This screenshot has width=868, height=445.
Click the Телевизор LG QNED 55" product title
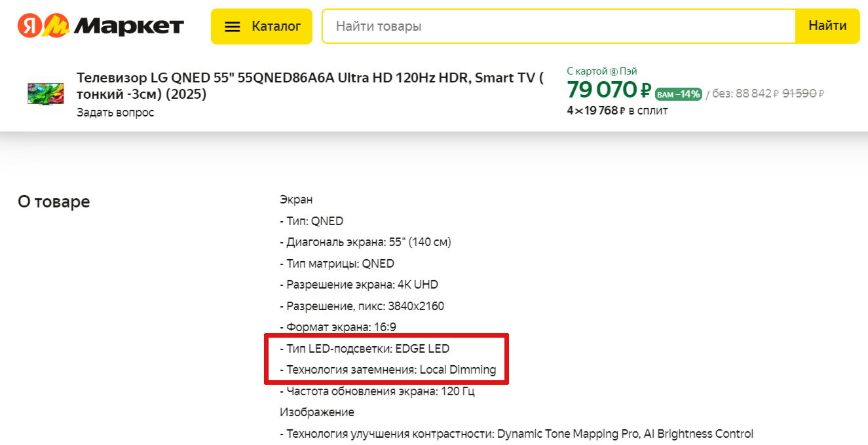[x=310, y=86]
